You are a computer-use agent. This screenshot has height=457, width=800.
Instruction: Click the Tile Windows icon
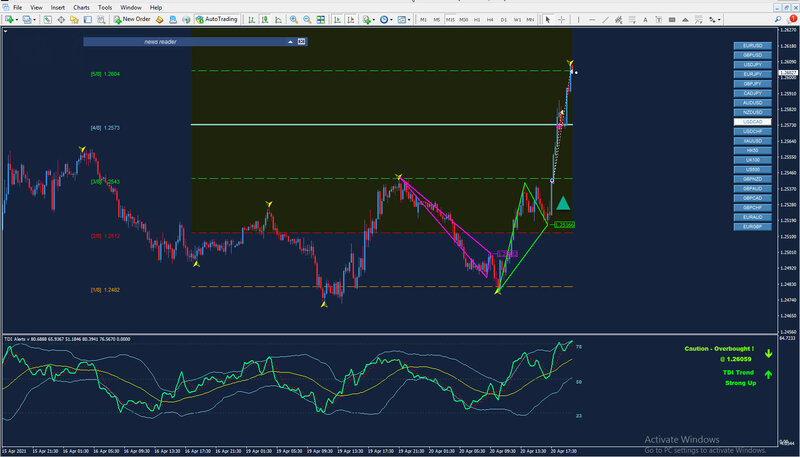320,19
